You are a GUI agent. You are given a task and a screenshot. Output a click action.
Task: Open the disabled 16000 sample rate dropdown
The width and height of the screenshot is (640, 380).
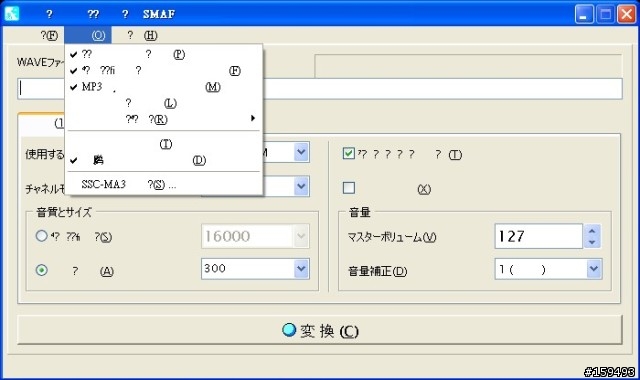[301, 236]
